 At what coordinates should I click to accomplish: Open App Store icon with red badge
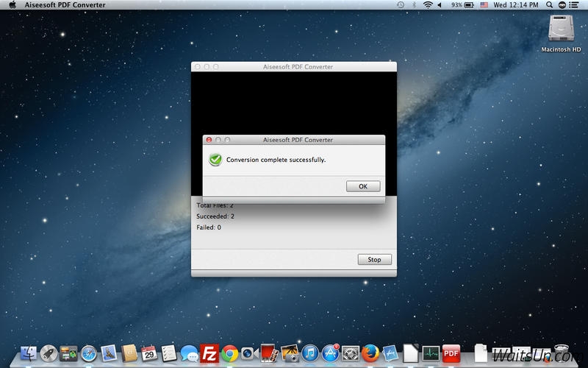330,354
